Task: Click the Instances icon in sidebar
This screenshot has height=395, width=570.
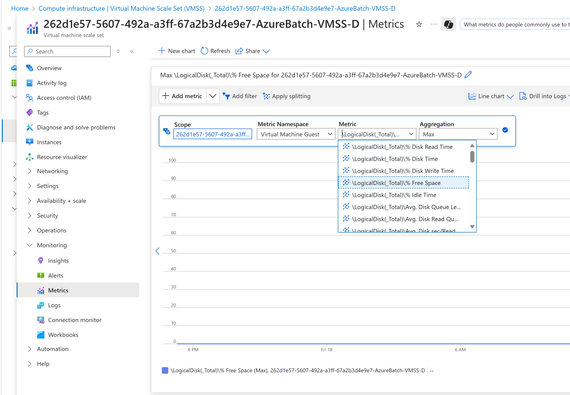Action: 29,142
